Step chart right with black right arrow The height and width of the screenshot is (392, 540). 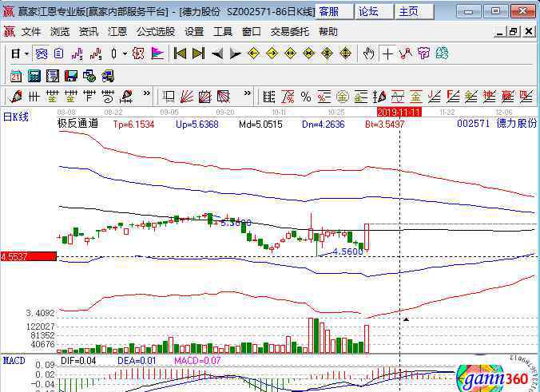236,53
